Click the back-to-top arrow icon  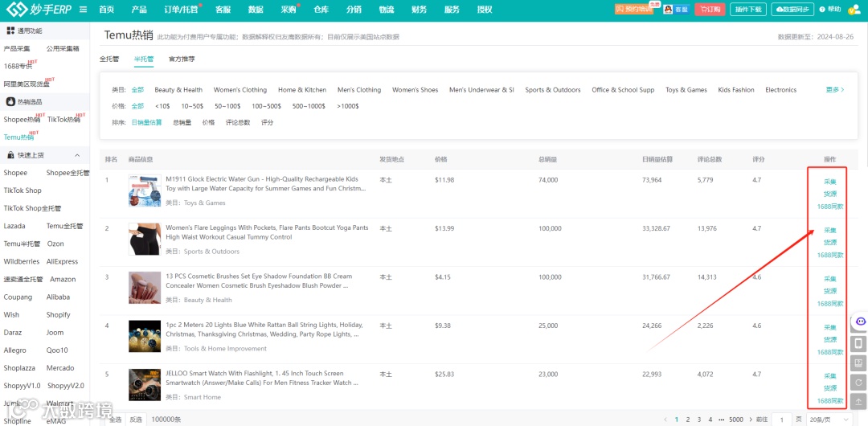[858, 402]
